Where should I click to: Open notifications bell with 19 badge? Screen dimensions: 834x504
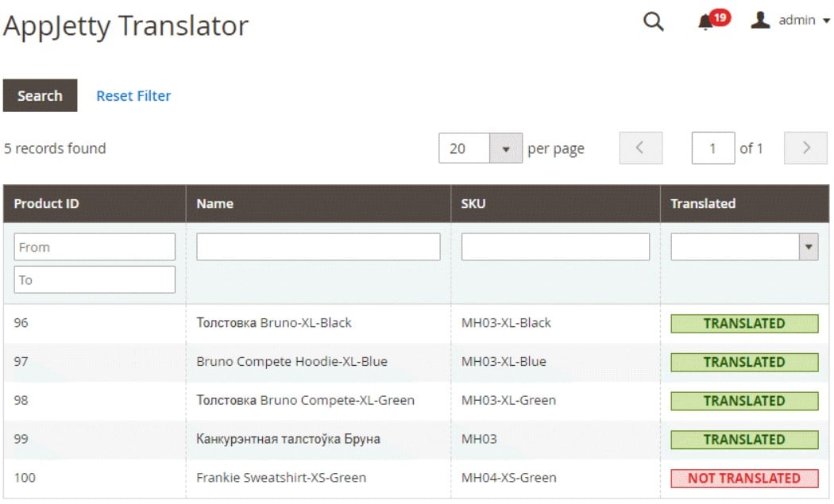(713, 20)
